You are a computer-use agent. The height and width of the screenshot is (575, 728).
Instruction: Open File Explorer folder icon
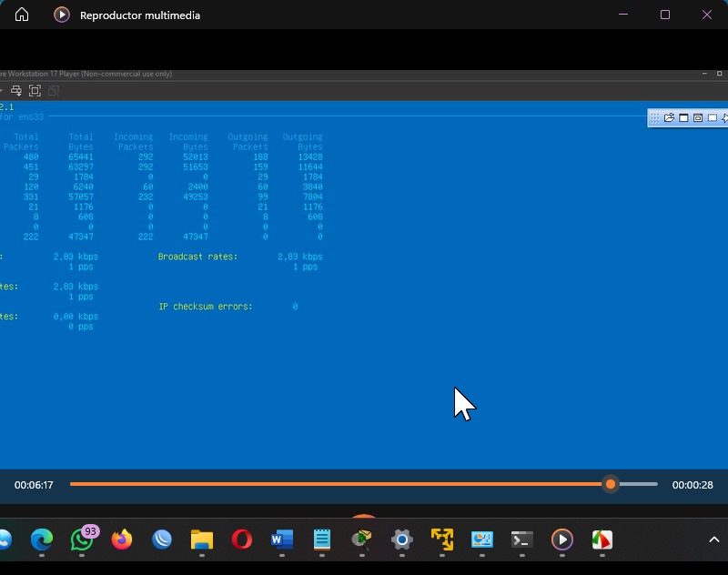pos(201,540)
